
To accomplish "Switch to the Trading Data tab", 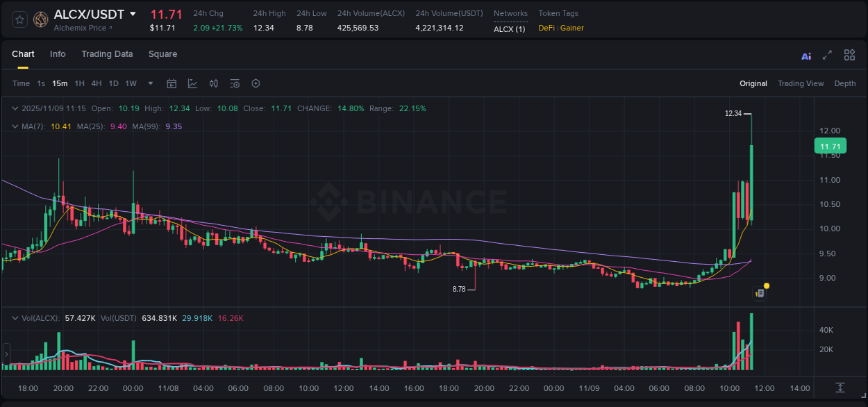I will pyautogui.click(x=107, y=54).
